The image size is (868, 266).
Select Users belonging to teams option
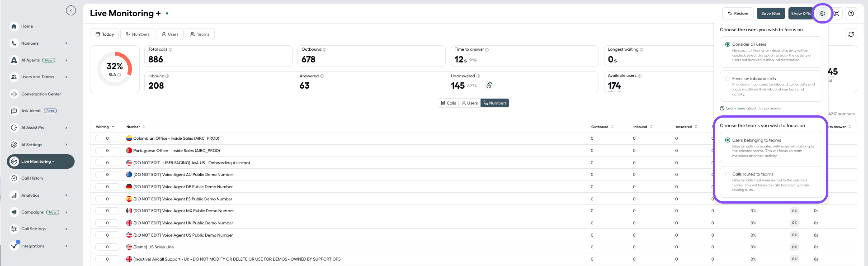click(x=771, y=147)
